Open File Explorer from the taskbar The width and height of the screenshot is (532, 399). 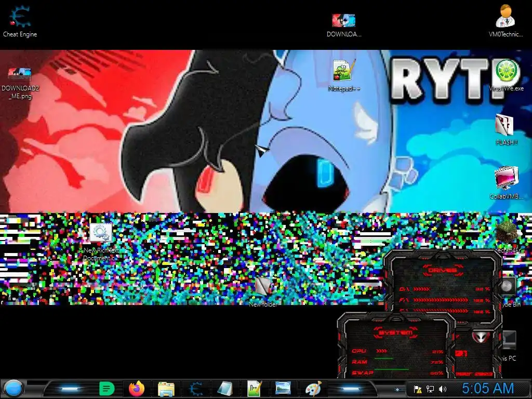click(166, 389)
